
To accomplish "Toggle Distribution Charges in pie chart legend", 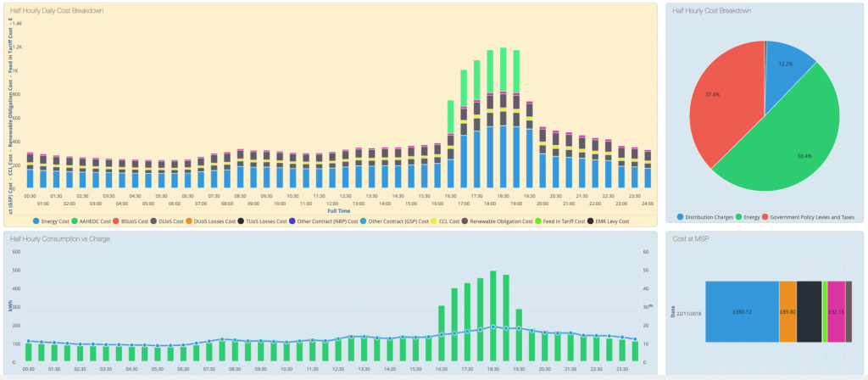I will coord(704,216).
